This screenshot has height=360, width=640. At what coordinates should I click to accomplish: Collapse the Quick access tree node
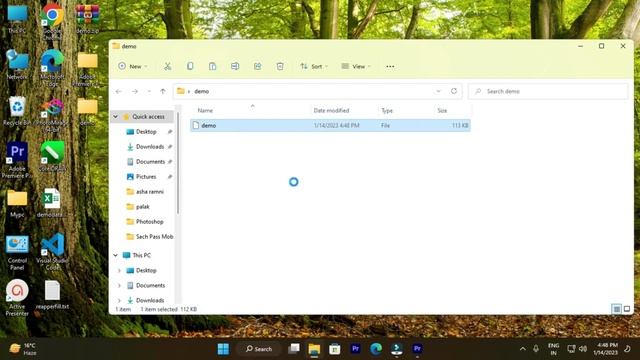tap(116, 117)
